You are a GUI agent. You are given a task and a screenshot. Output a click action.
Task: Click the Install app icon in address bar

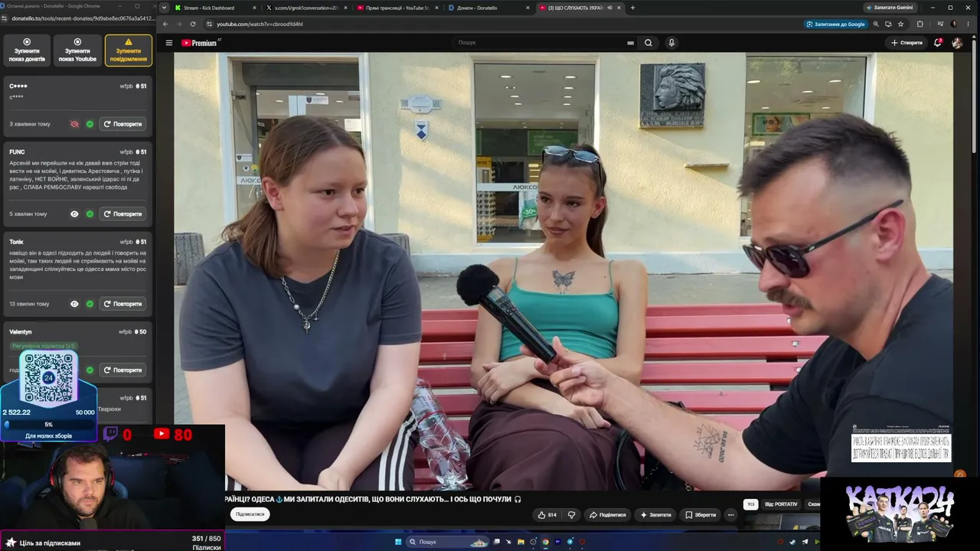[x=888, y=24]
